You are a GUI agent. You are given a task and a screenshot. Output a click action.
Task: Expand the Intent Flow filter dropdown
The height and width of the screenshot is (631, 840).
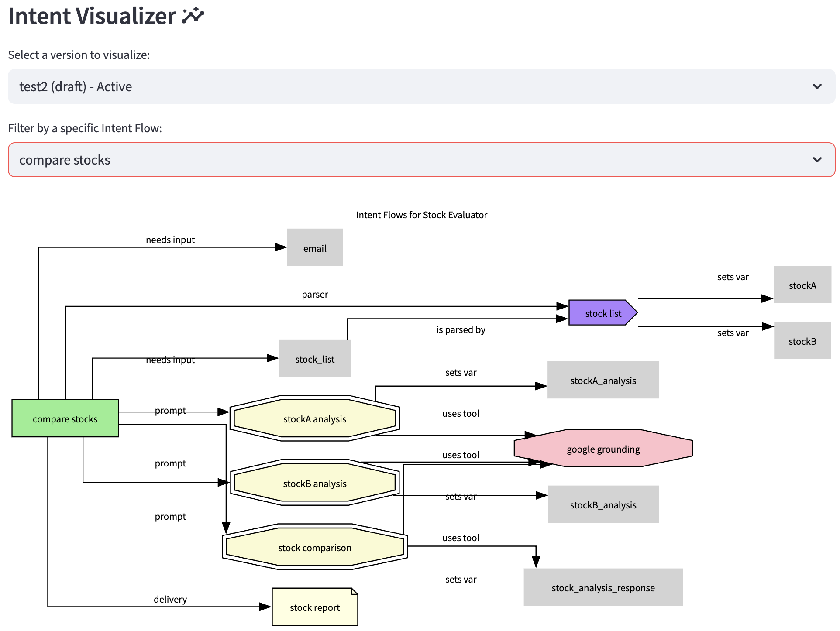[x=421, y=160]
